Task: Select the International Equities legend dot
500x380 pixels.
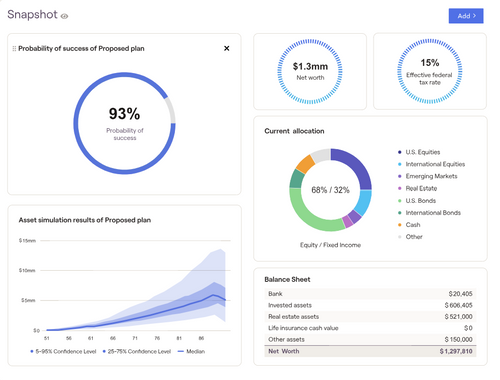Action: pos(400,164)
